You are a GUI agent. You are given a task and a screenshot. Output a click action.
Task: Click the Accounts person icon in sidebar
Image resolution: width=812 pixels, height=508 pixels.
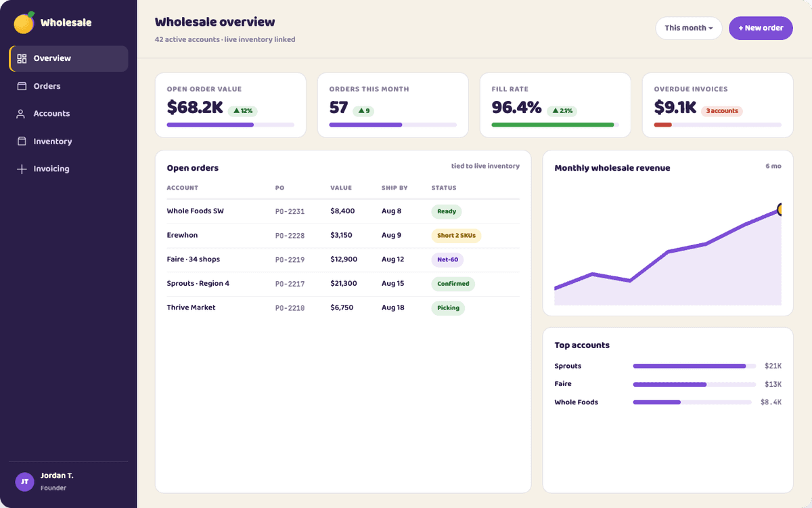22,114
